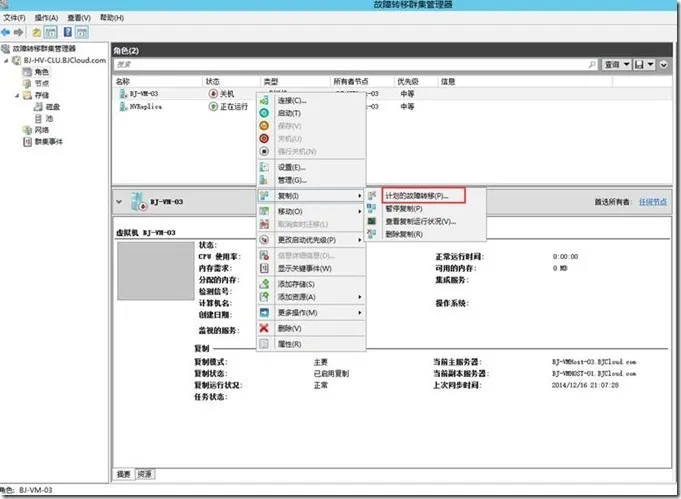Select 磁盘 under storage

tap(53, 107)
